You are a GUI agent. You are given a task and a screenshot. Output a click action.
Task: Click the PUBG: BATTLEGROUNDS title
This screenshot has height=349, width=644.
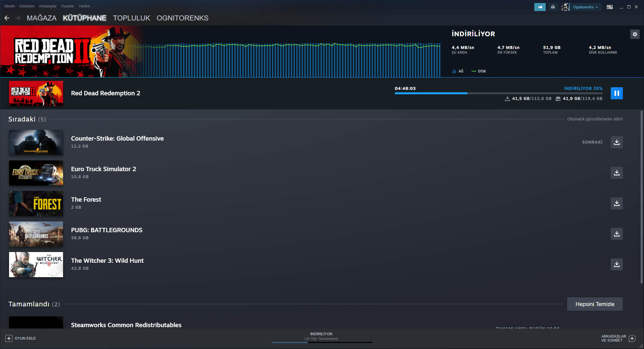107,230
